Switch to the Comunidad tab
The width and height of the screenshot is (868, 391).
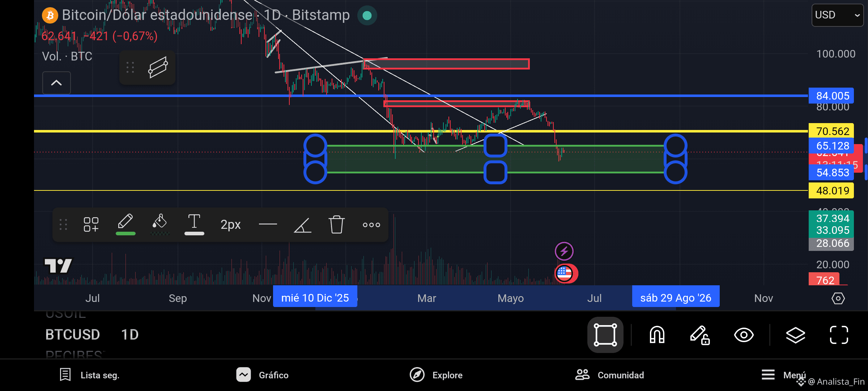[610, 375]
